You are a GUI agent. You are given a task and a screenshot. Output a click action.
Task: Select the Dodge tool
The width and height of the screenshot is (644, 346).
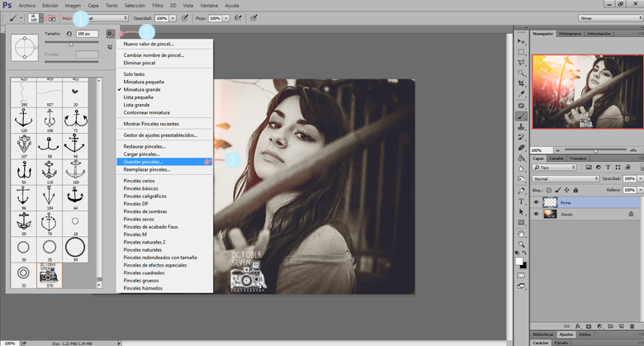[521, 179]
